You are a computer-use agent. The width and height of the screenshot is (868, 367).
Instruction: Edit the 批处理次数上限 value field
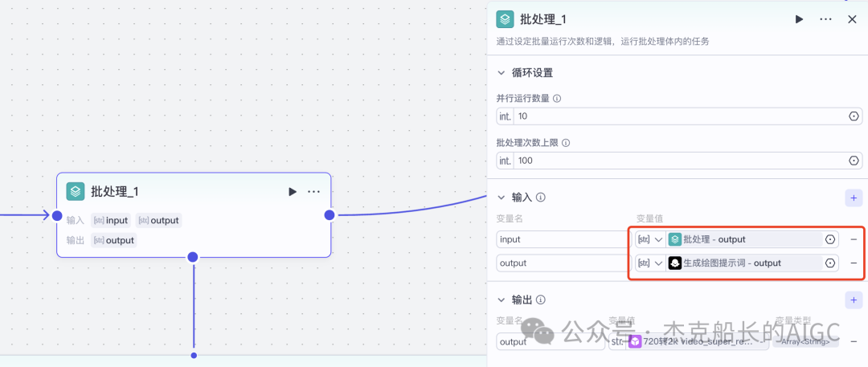pos(681,161)
